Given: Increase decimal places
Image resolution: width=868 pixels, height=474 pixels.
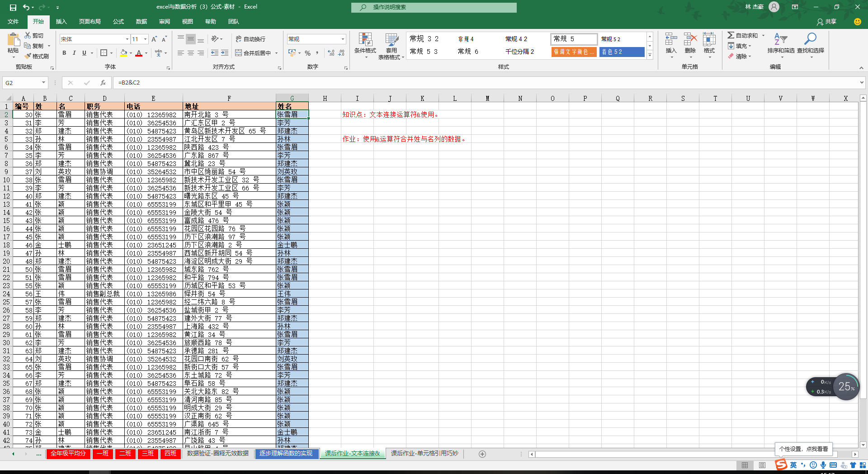Looking at the screenshot, I should 331,53.
